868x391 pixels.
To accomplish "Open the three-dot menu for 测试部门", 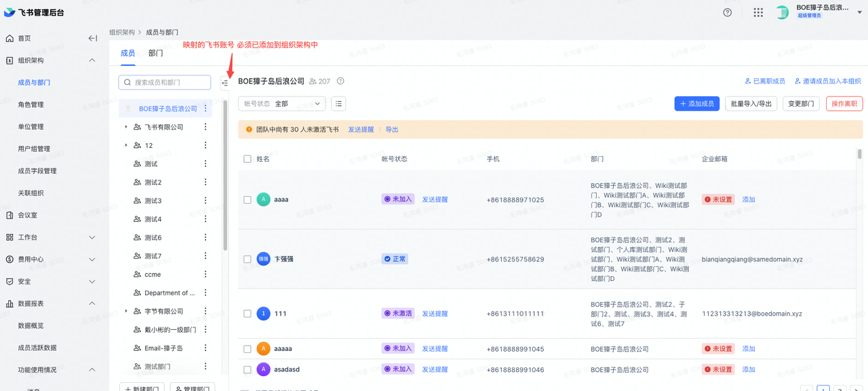I will [205, 366].
